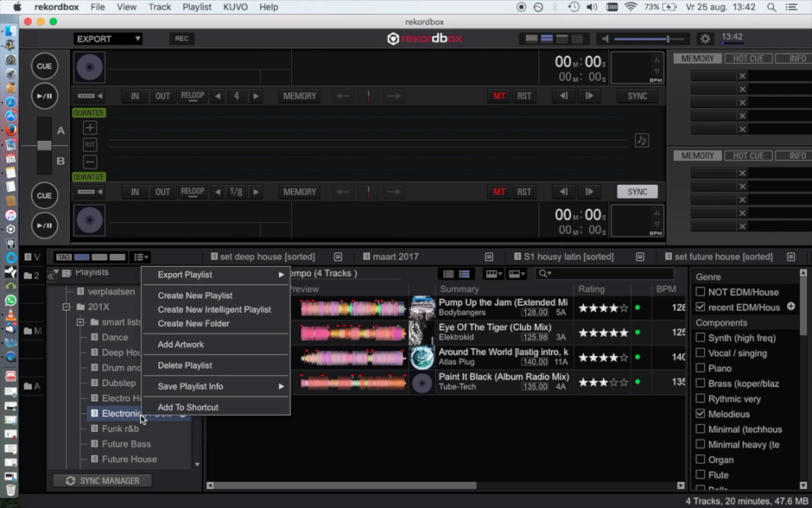
Task: Click the waveform zoom-out minus icon
Action: coord(90,162)
